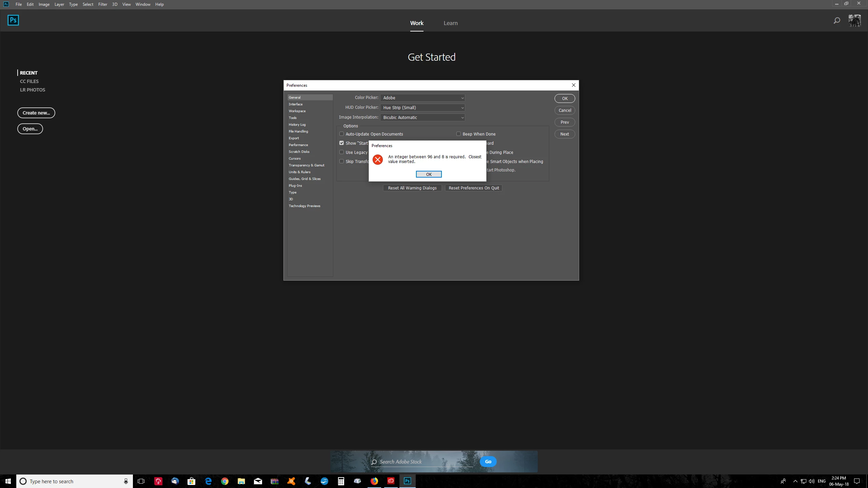Screen dimensions: 868x488
Task: Click the Photoshop Ps home logo
Action: [x=13, y=20]
